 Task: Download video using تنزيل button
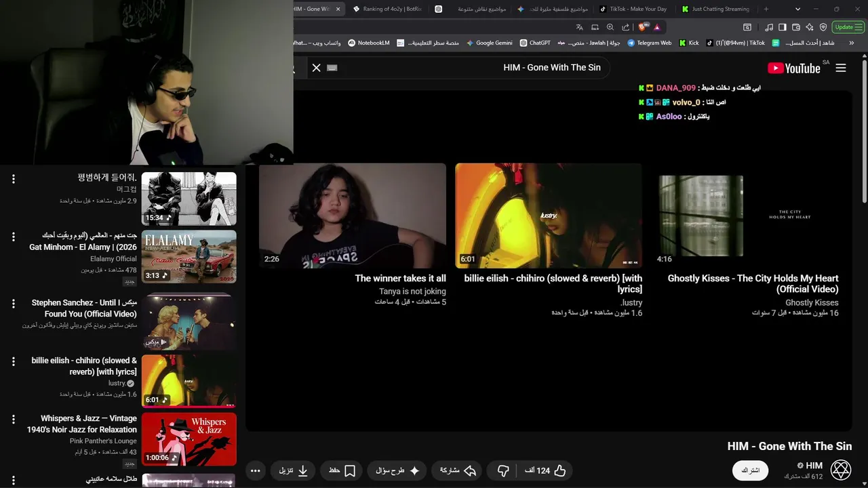294,470
